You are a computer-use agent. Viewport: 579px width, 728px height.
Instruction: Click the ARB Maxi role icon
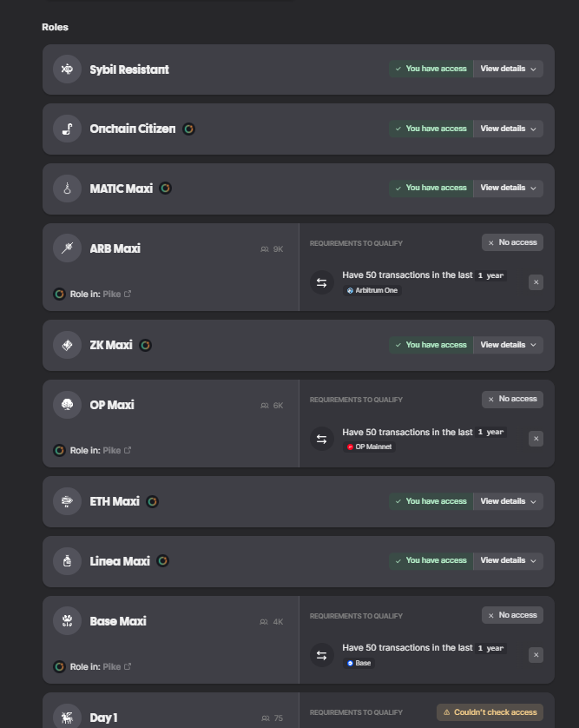pyautogui.click(x=67, y=248)
